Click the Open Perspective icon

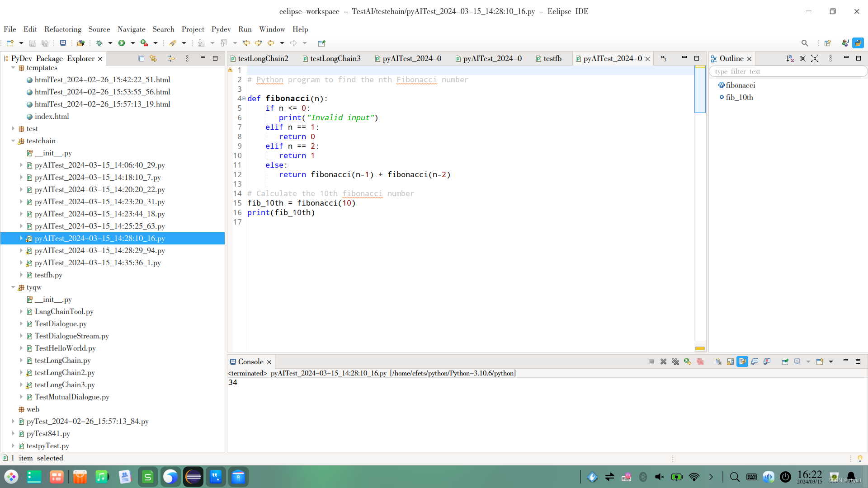(x=828, y=43)
